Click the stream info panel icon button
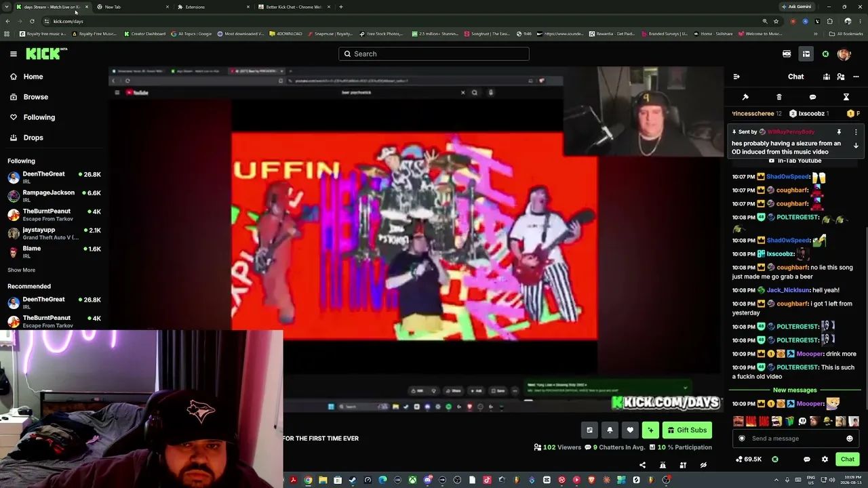 [589, 430]
